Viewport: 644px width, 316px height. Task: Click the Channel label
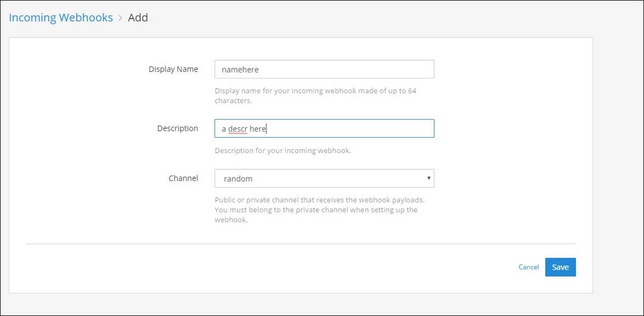(x=183, y=178)
